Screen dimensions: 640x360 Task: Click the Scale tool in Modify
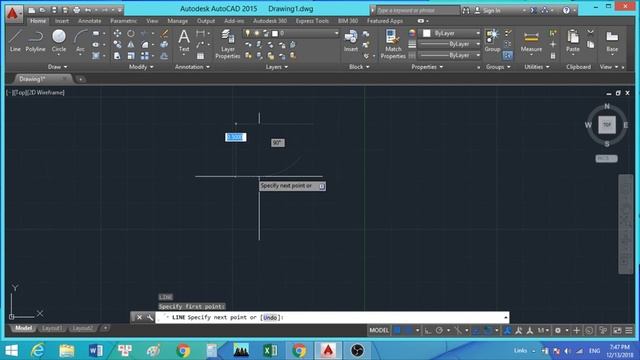[x=131, y=56]
